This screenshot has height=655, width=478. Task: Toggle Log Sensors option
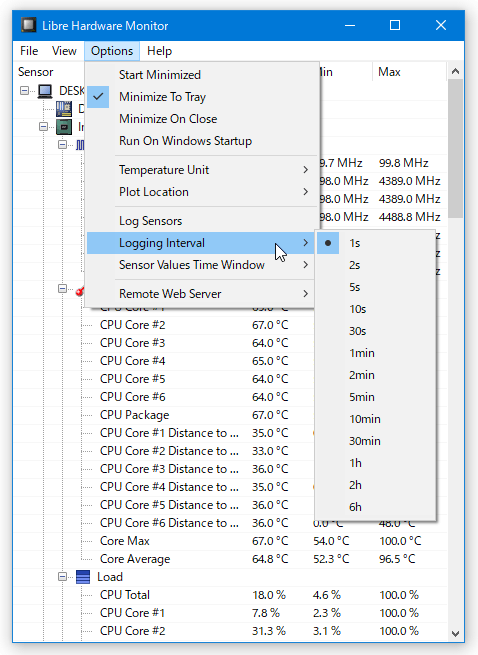pyautogui.click(x=201, y=221)
